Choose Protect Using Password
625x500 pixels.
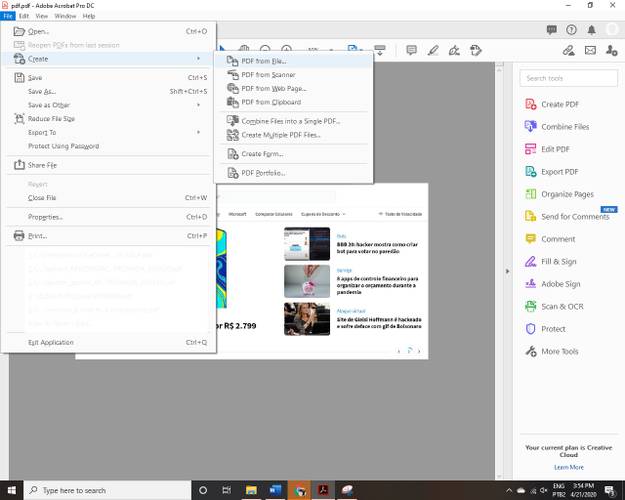[x=108, y=146]
